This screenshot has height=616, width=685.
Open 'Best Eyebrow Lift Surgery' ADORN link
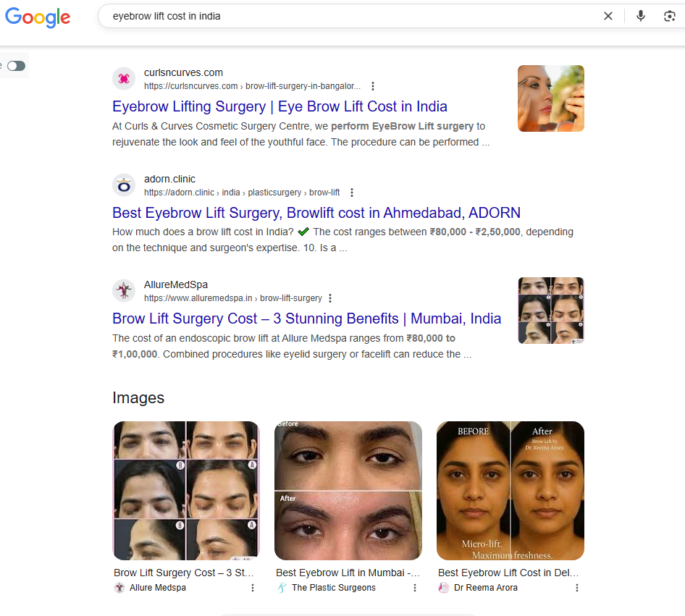coord(316,213)
